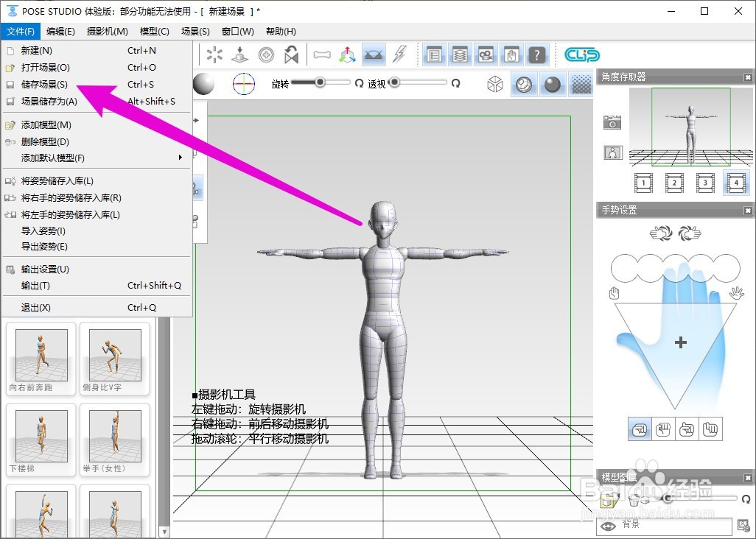The height and width of the screenshot is (539, 756).
Task: Toggle the dotted halftone render mode
Action: [x=581, y=84]
